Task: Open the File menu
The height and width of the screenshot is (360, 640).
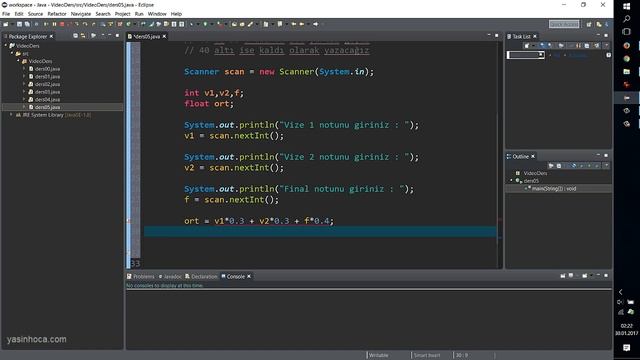Action: pos(6,14)
